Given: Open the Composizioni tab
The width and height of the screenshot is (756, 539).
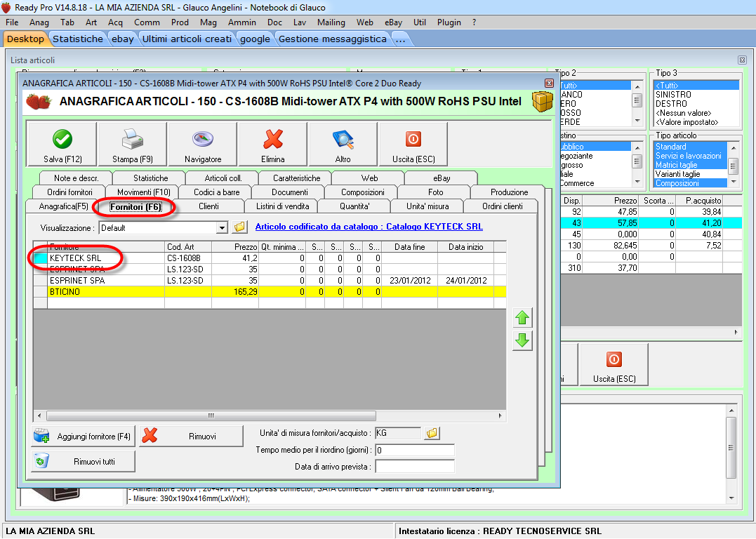Looking at the screenshot, I should (x=363, y=192).
